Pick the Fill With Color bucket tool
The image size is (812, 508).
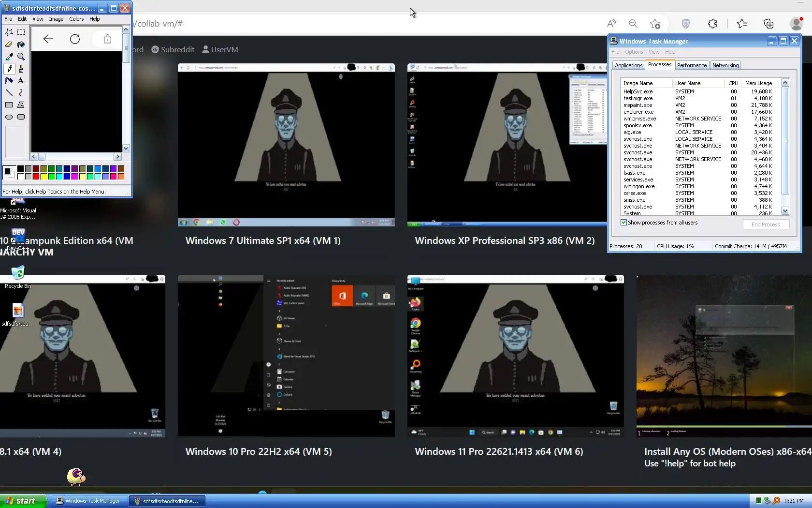[x=21, y=45]
